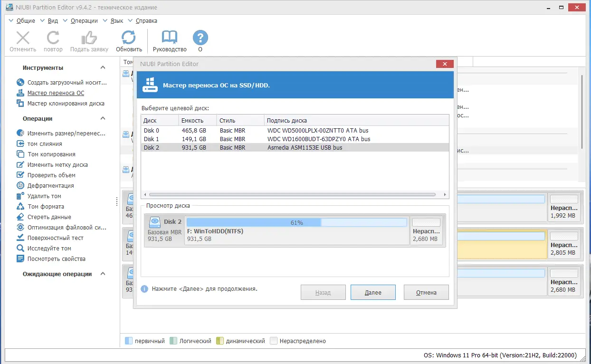The width and height of the screenshot is (591, 364).
Task: Collapse the Операции sidebar section
Action: (103, 119)
